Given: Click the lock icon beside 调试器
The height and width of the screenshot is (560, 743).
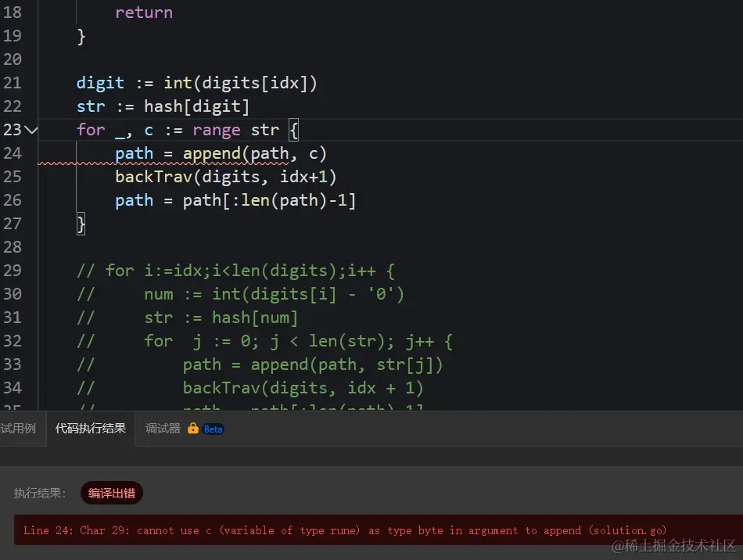Looking at the screenshot, I should [193, 429].
